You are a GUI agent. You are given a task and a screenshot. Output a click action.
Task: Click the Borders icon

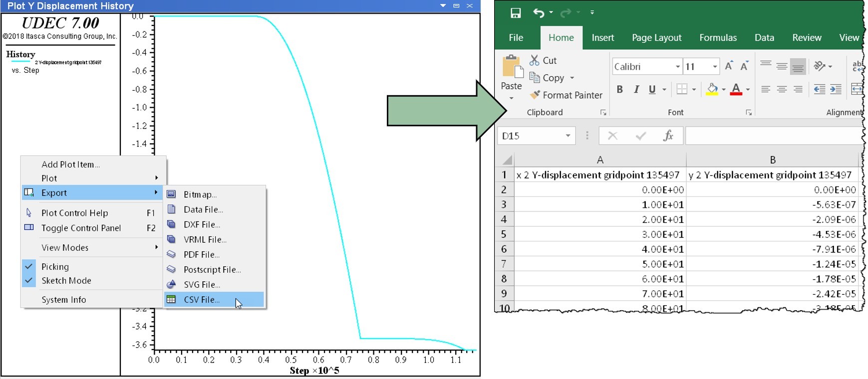coord(682,89)
